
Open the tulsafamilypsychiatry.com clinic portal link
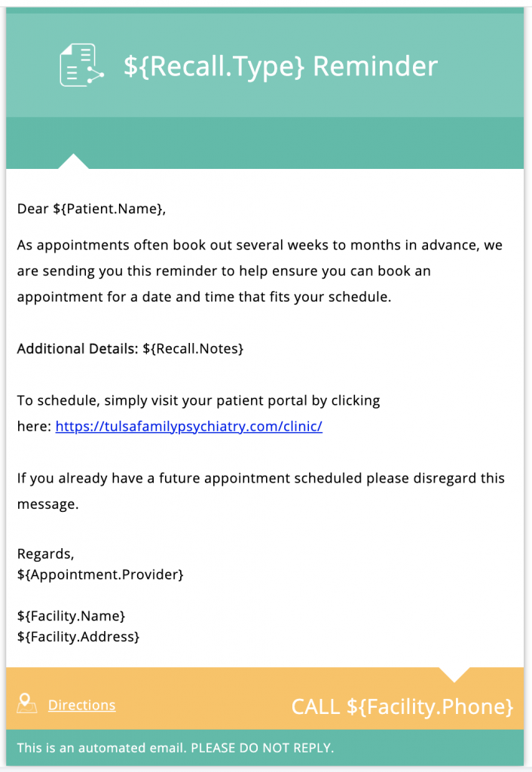point(188,427)
